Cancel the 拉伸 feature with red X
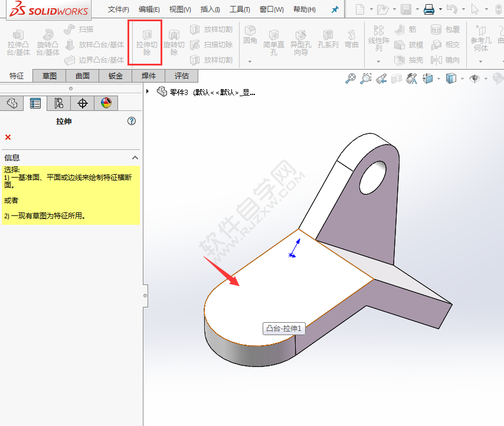Screen dimensions: 504x426 point(8,137)
